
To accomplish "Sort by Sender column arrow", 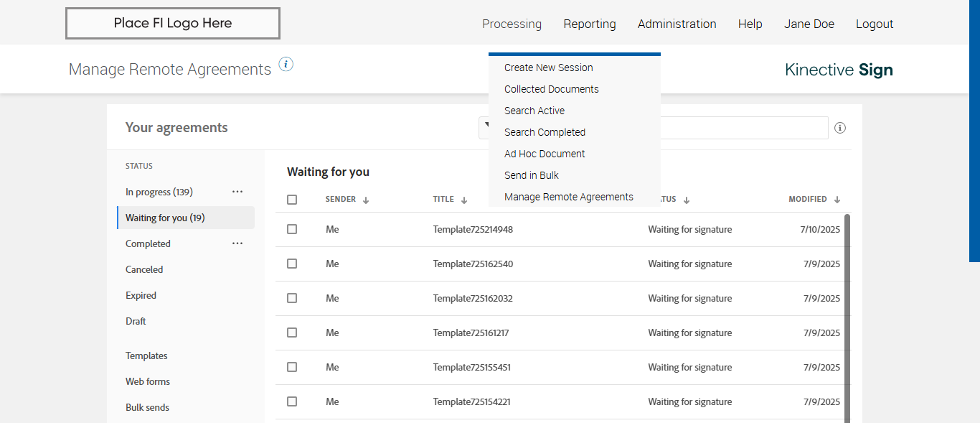I will click(366, 200).
